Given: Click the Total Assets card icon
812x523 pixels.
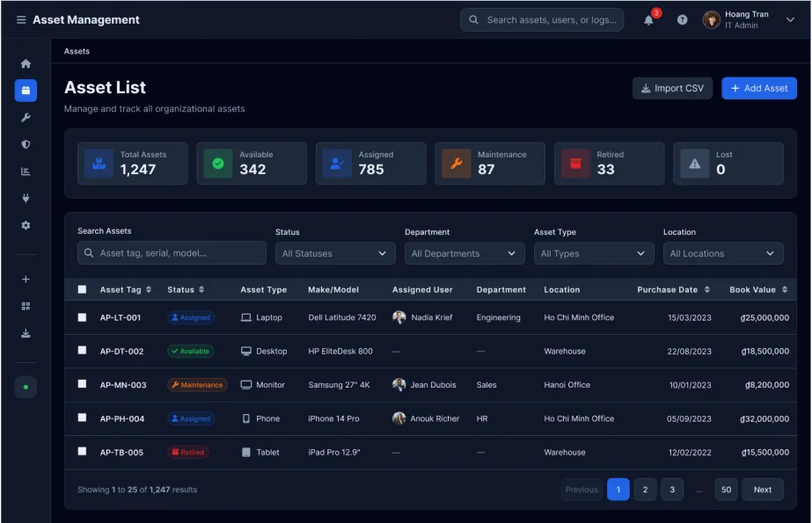Looking at the screenshot, I should 99,163.
